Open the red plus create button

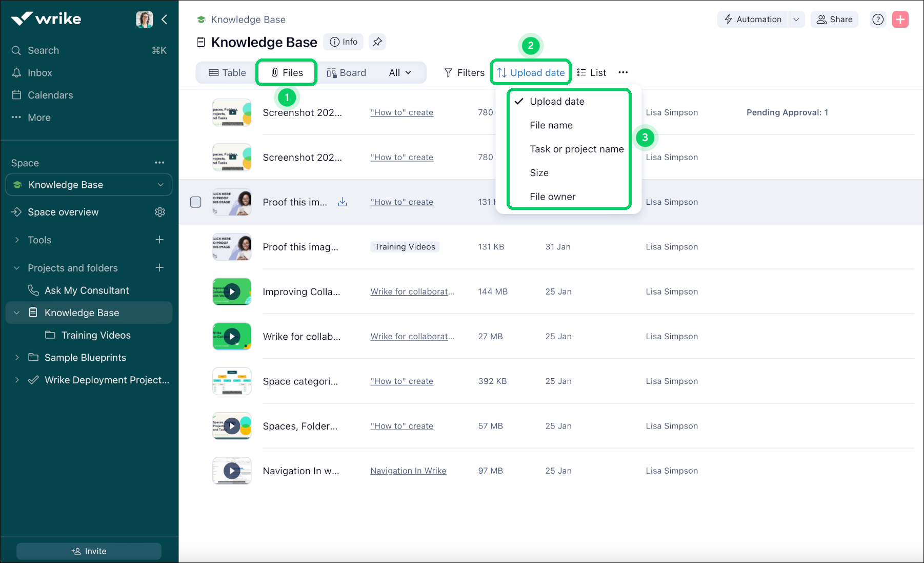coord(900,19)
